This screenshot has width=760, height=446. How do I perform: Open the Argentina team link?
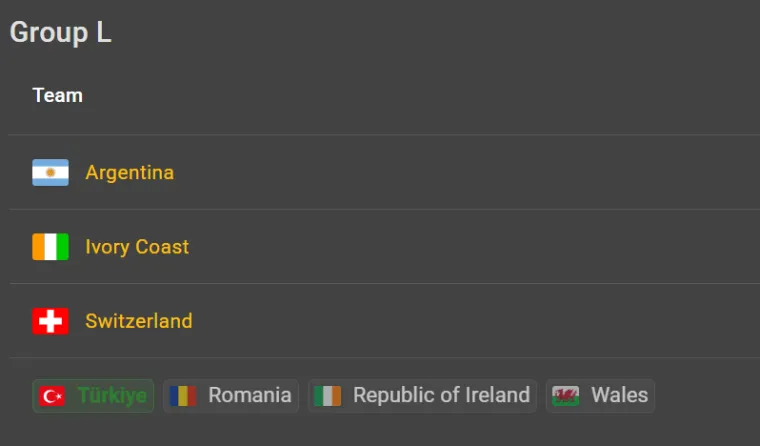click(x=130, y=173)
